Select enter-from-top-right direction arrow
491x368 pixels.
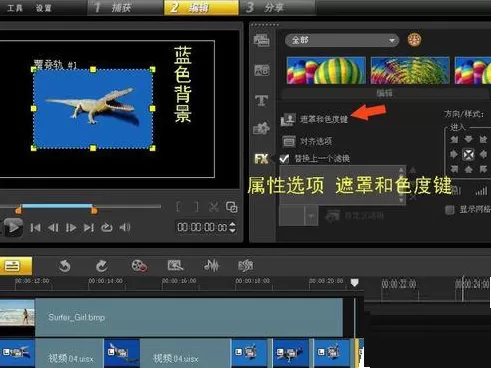point(483,139)
